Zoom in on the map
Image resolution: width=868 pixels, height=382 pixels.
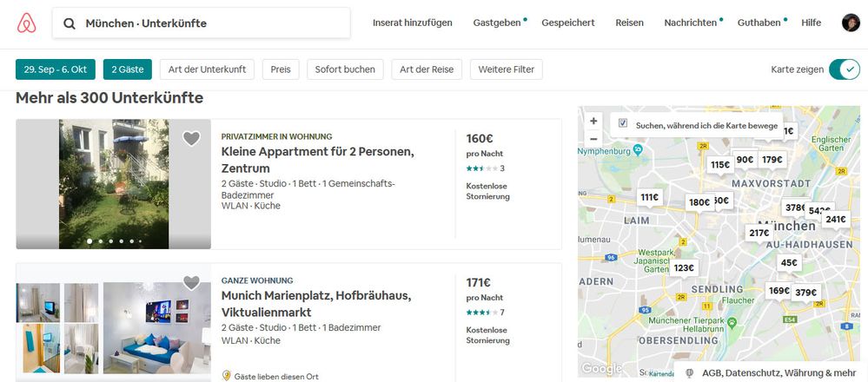593,121
